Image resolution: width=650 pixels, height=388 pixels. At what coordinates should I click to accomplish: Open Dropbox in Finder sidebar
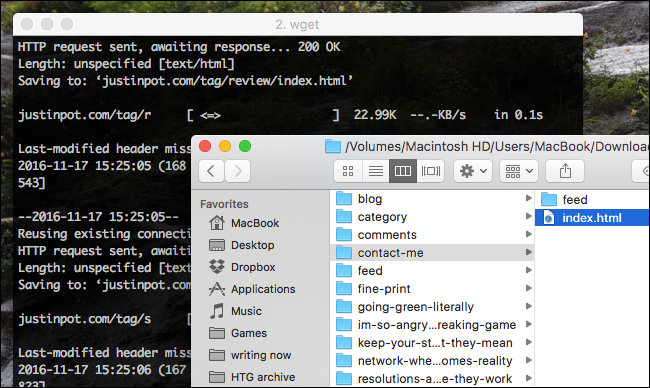point(242,267)
